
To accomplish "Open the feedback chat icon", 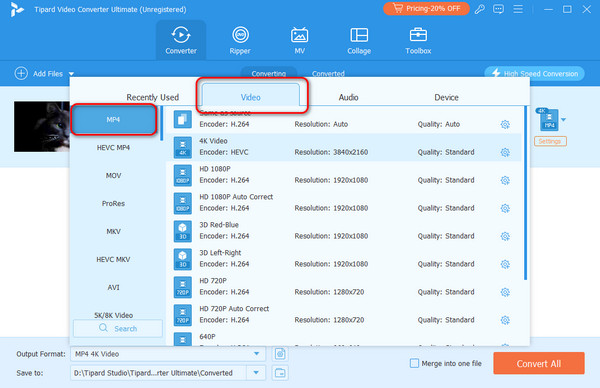I will click(498, 9).
